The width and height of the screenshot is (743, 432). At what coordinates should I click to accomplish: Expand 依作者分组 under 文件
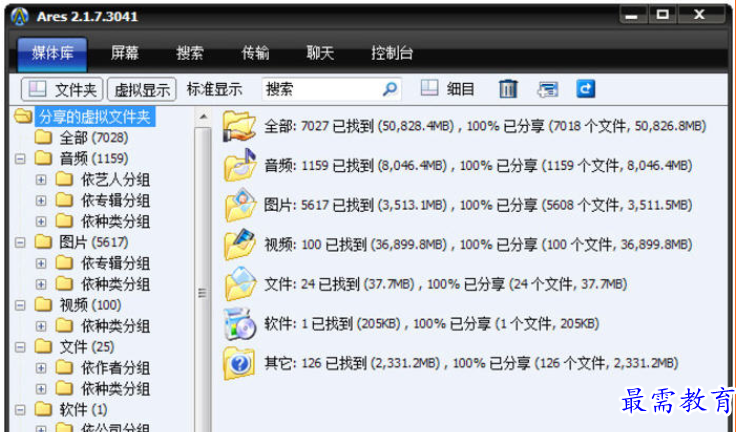point(41,368)
